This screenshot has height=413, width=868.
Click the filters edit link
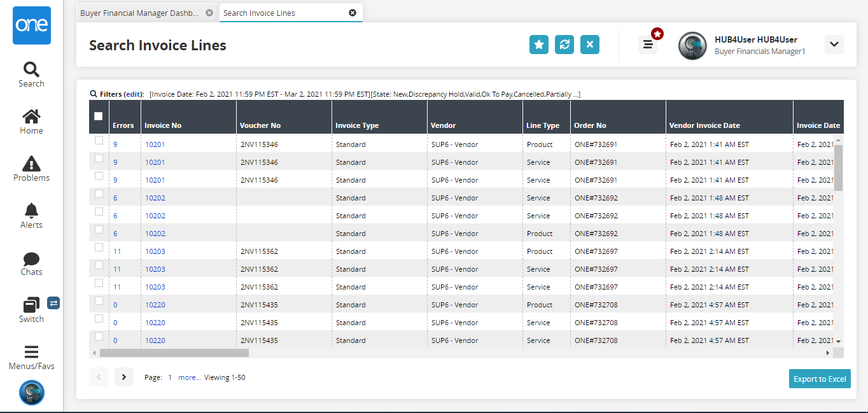(x=133, y=94)
